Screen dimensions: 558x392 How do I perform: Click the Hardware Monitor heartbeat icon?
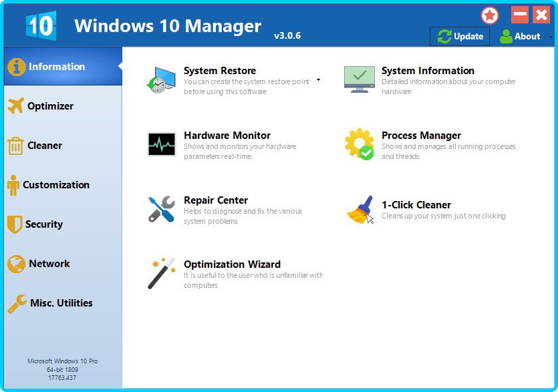[161, 144]
